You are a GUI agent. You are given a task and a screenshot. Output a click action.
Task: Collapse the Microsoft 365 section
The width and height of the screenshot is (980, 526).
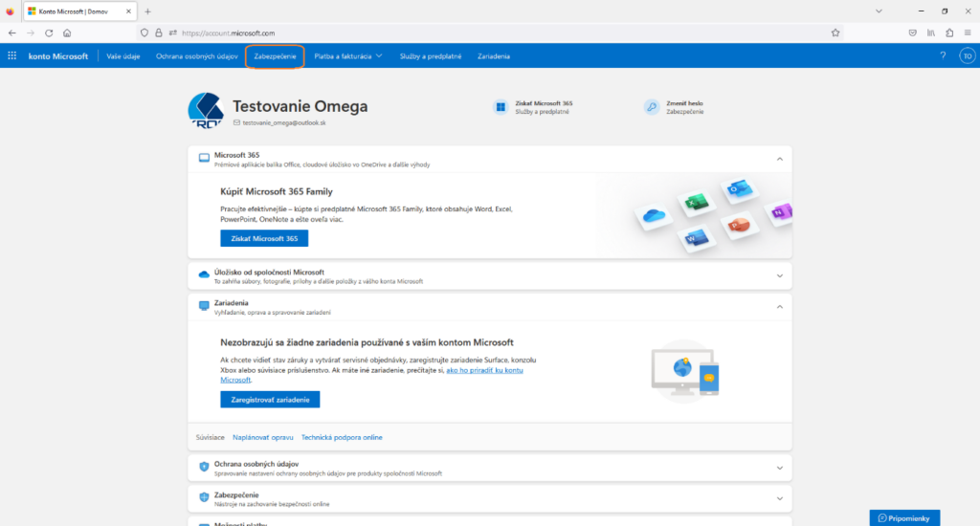click(x=779, y=159)
